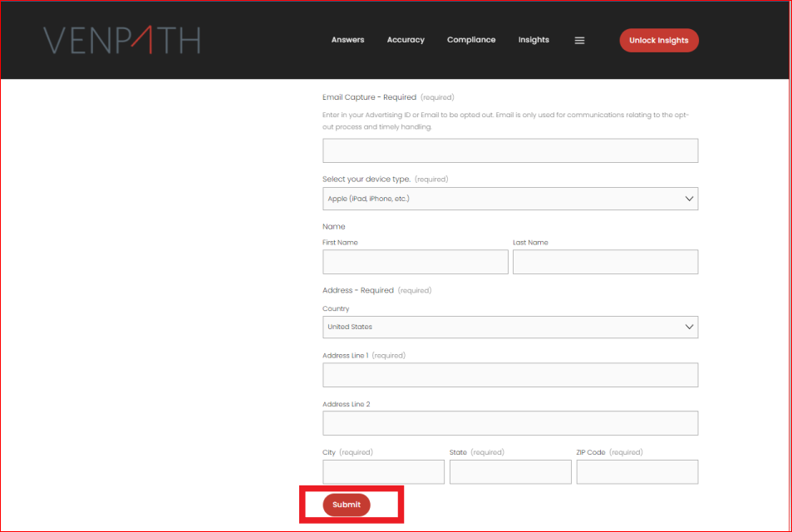Focus the Address Line 2 field
Screen dimensions: 792x532
click(510, 423)
